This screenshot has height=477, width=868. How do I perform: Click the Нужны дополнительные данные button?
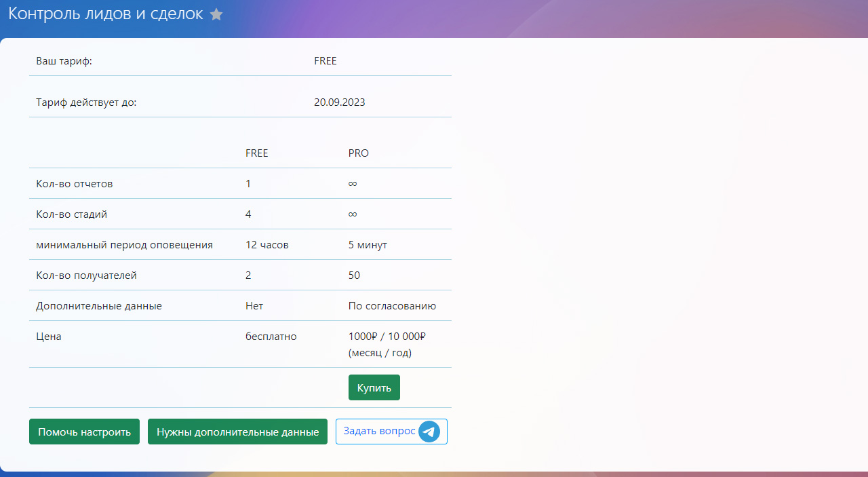pos(237,432)
